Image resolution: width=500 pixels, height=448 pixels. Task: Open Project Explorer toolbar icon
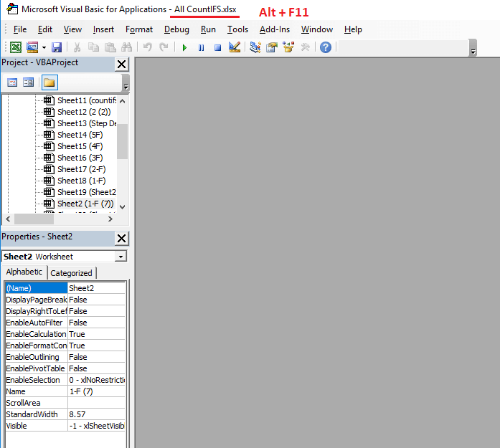(255, 47)
